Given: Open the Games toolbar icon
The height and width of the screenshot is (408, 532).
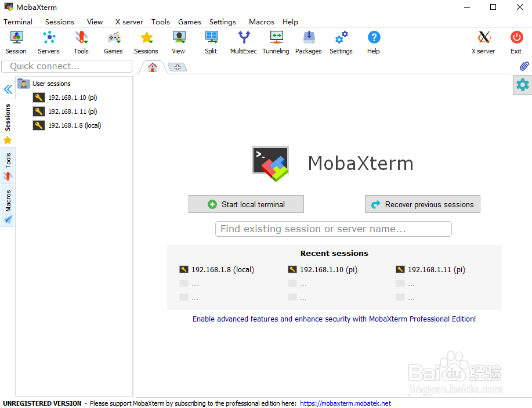Looking at the screenshot, I should point(113,42).
